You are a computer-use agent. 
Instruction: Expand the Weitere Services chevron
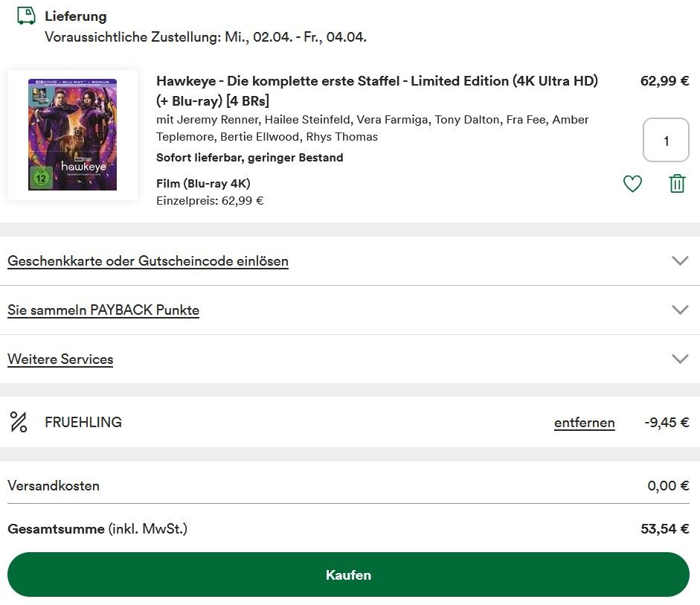[x=680, y=359]
